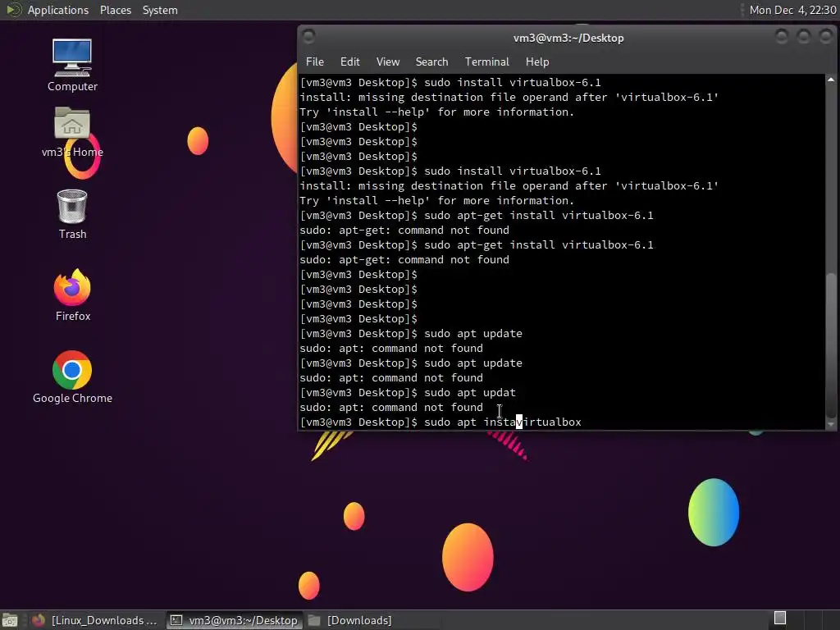This screenshot has height=630, width=840.
Task: Minimize the terminal window
Action: (782, 36)
